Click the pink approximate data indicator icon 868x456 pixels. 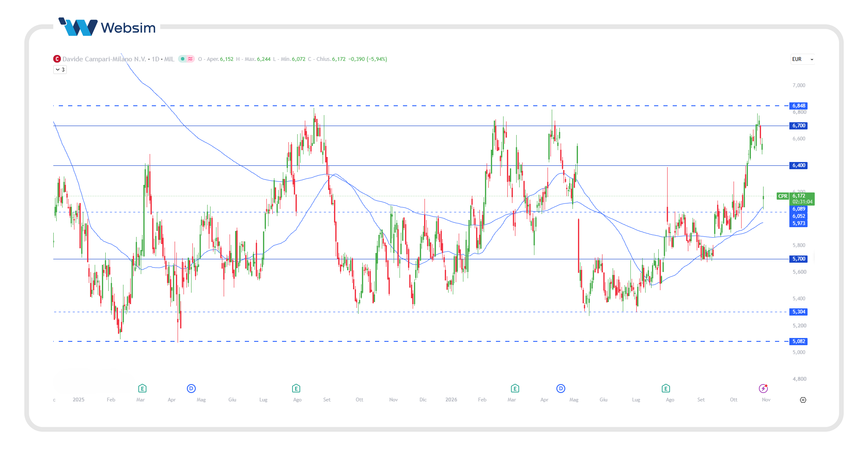(190, 59)
